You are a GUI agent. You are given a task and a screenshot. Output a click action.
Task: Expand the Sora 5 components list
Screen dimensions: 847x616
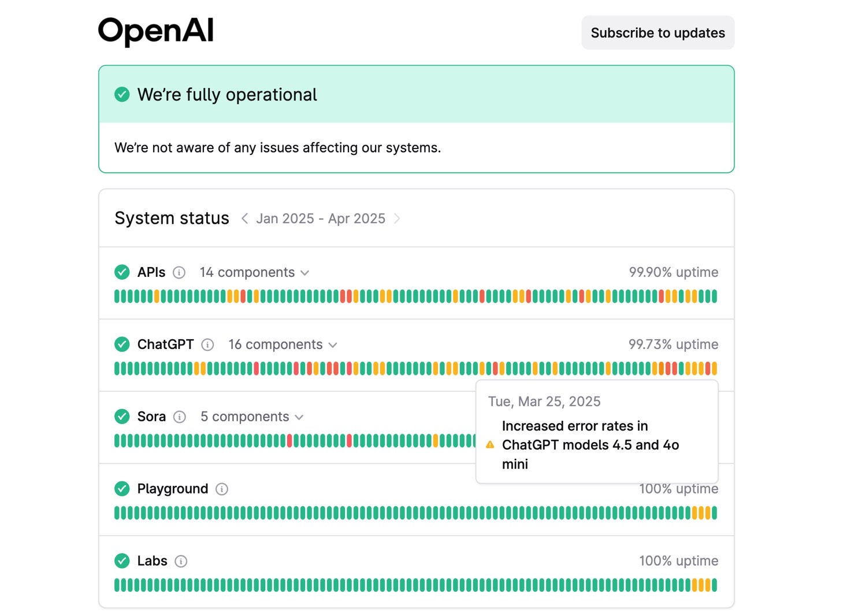(x=251, y=417)
